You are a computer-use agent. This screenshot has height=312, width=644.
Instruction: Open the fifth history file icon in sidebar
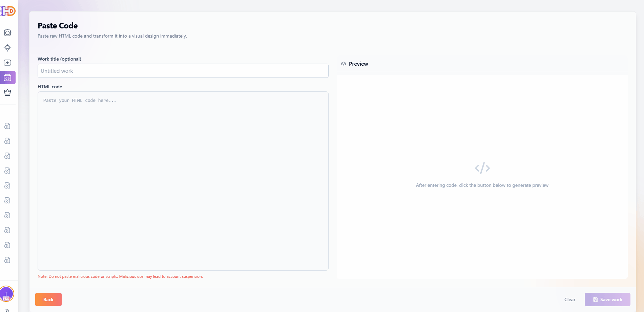[7, 186]
